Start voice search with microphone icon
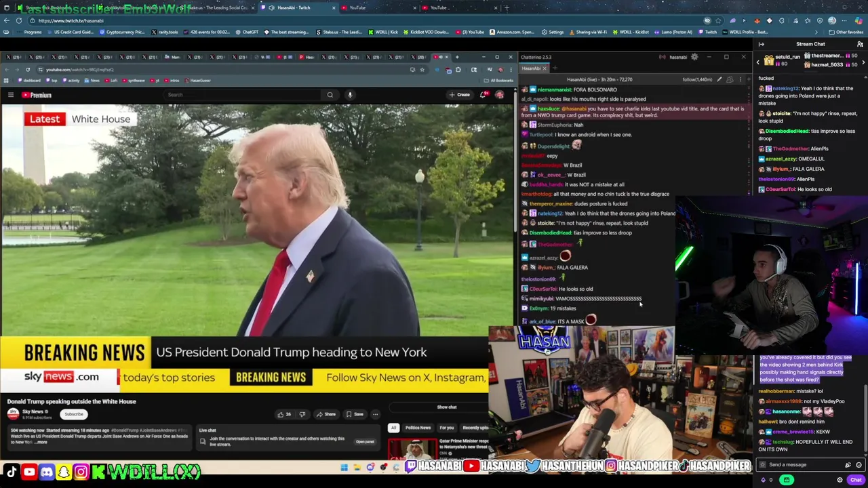The image size is (868, 488). 350,95
